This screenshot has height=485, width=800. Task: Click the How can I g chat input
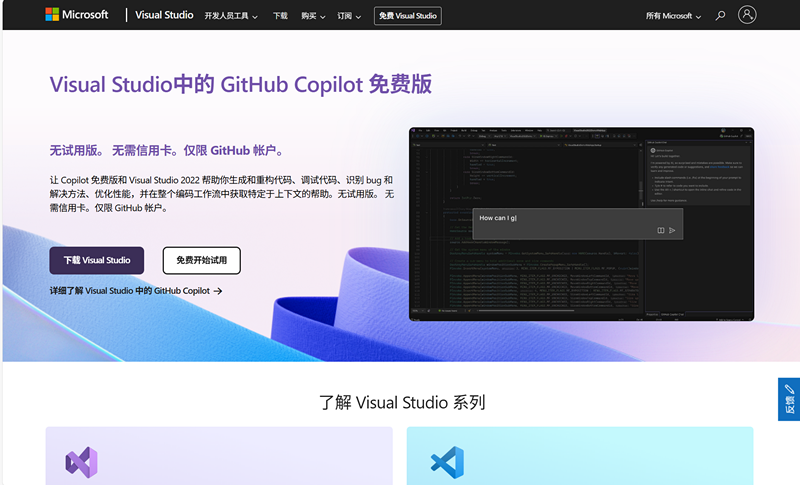click(x=578, y=223)
